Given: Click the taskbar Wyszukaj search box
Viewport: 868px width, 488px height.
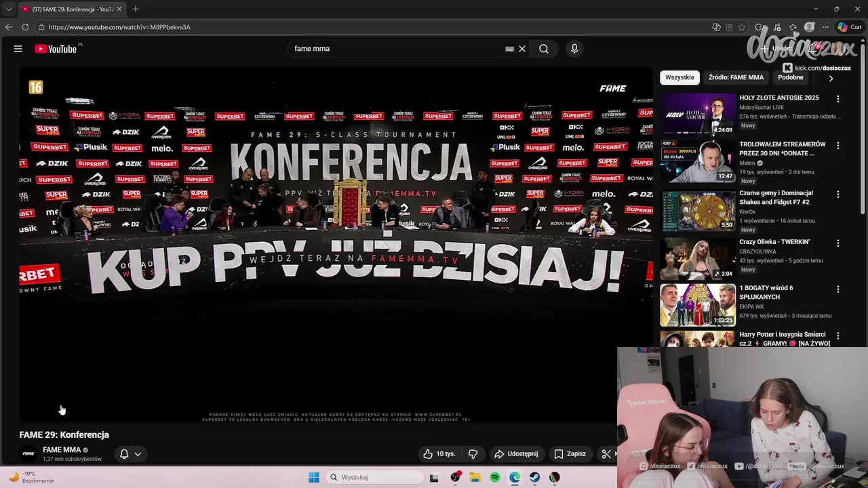Looking at the screenshot, I should (374, 477).
